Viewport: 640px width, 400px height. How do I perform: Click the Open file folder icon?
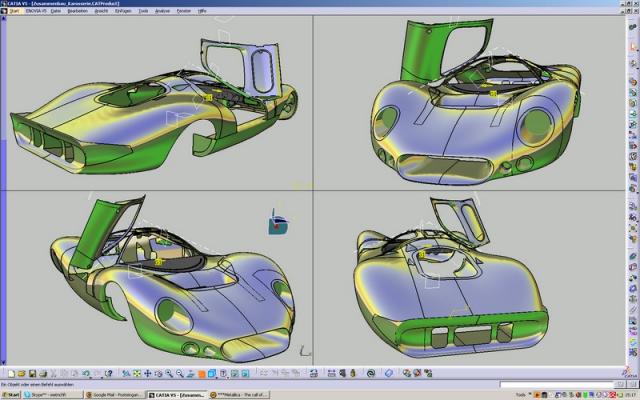click(22, 373)
